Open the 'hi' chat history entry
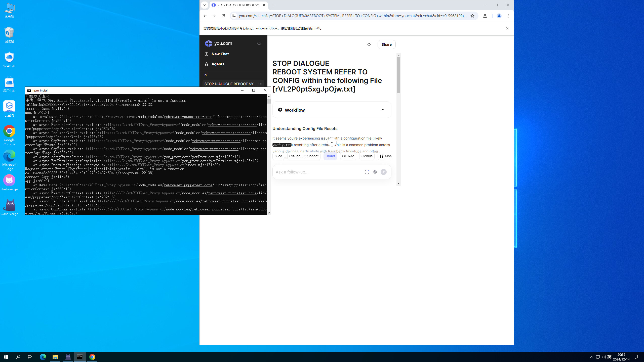The width and height of the screenshot is (644, 362). (x=206, y=75)
